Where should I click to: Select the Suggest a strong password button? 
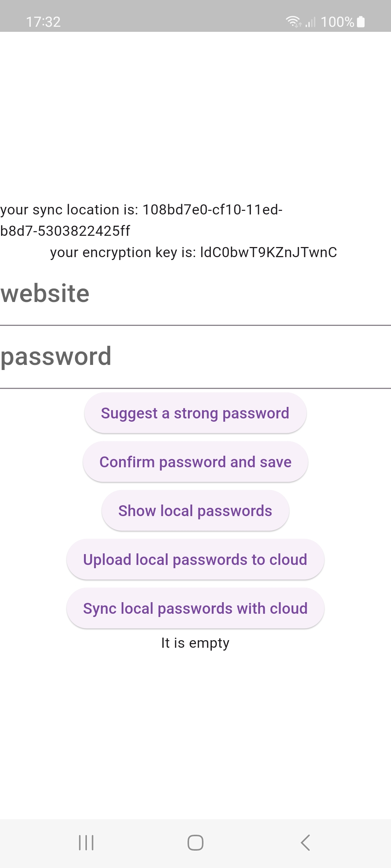click(195, 413)
